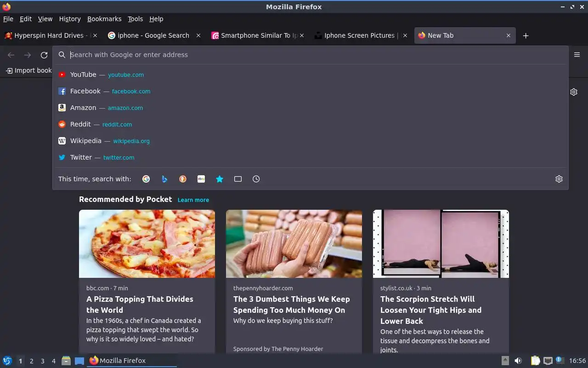Click the Learn more Pocket link
588x368 pixels.
point(193,200)
